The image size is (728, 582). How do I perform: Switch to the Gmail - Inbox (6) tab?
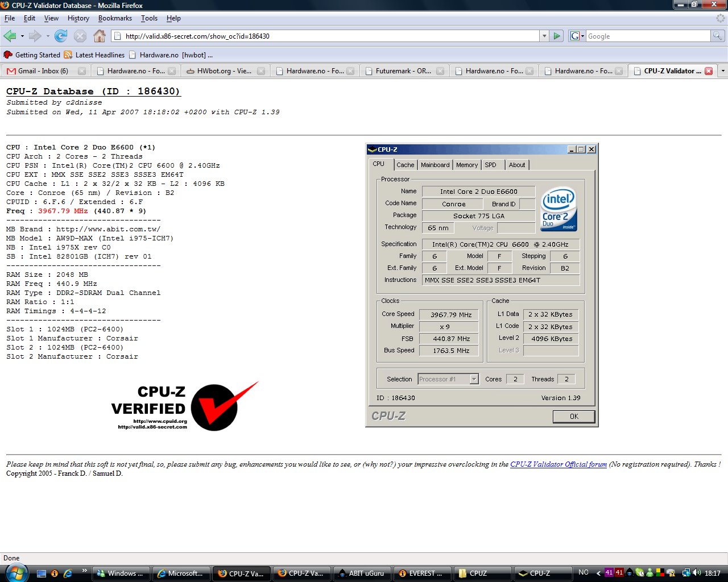[x=45, y=71]
